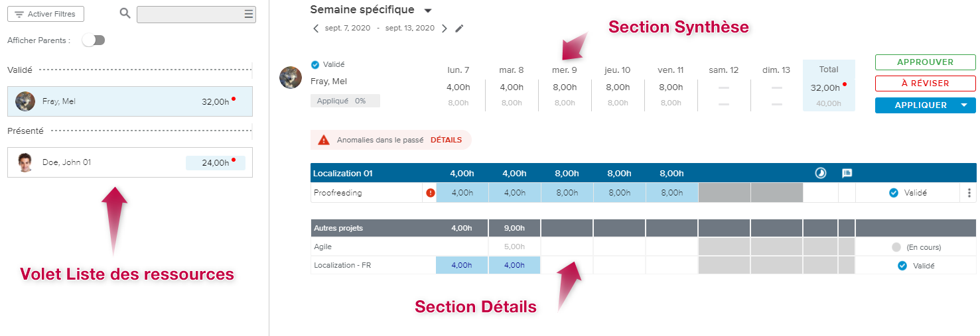
Task: Toggle the Afficher Parents switch
Action: click(x=94, y=40)
